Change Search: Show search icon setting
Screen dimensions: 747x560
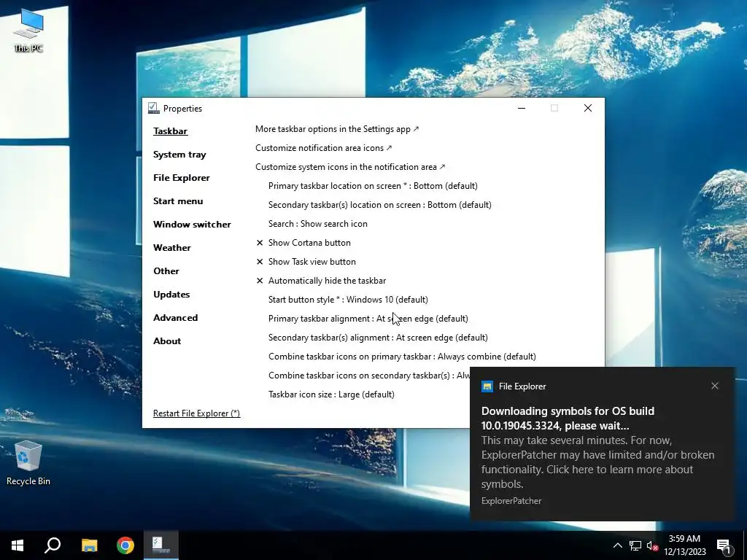[x=318, y=224]
